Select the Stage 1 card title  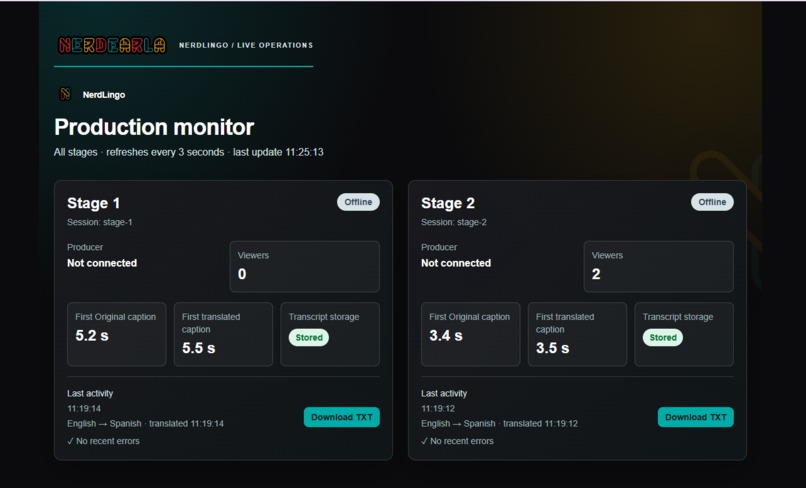(x=94, y=203)
